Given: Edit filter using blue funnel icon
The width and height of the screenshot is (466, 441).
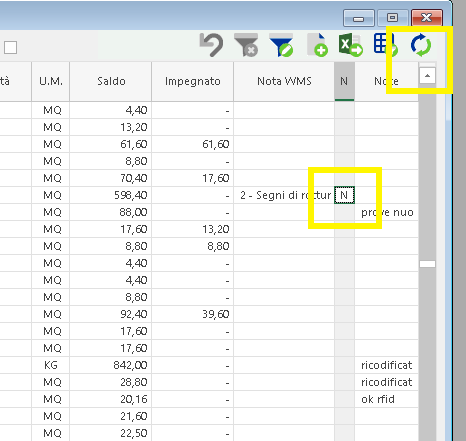Looking at the screenshot, I should coord(281,45).
